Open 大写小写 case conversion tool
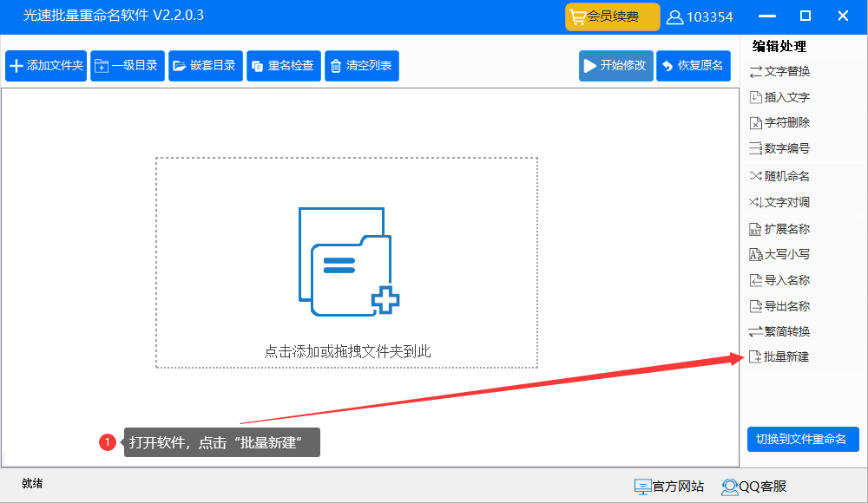The height and width of the screenshot is (503, 868). [779, 255]
